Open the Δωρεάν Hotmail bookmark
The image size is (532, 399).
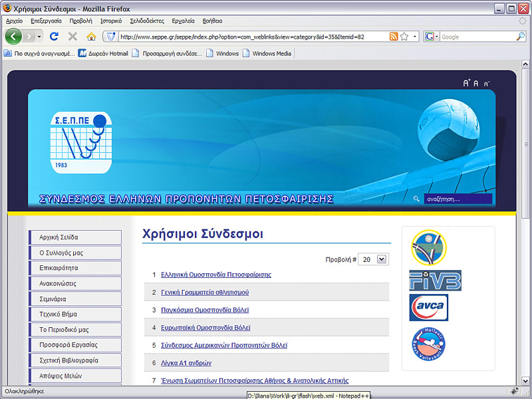103,53
